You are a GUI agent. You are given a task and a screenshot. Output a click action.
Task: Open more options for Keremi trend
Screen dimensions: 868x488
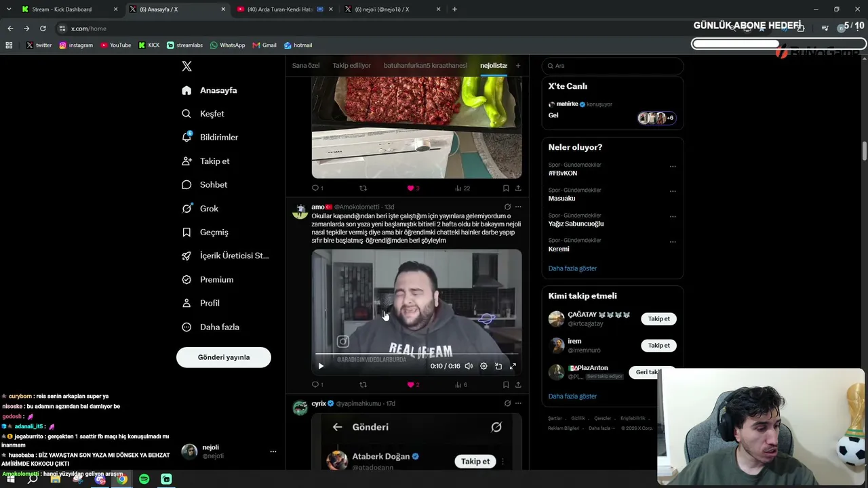click(x=673, y=241)
